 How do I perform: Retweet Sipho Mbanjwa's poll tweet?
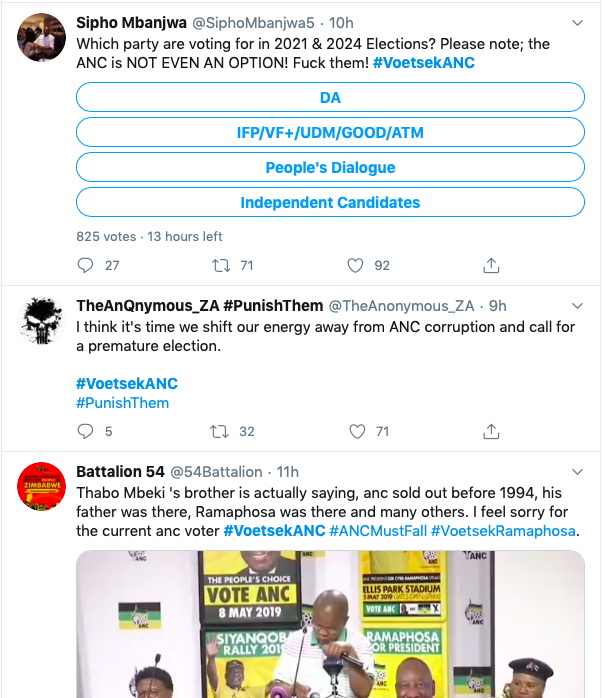(x=221, y=265)
